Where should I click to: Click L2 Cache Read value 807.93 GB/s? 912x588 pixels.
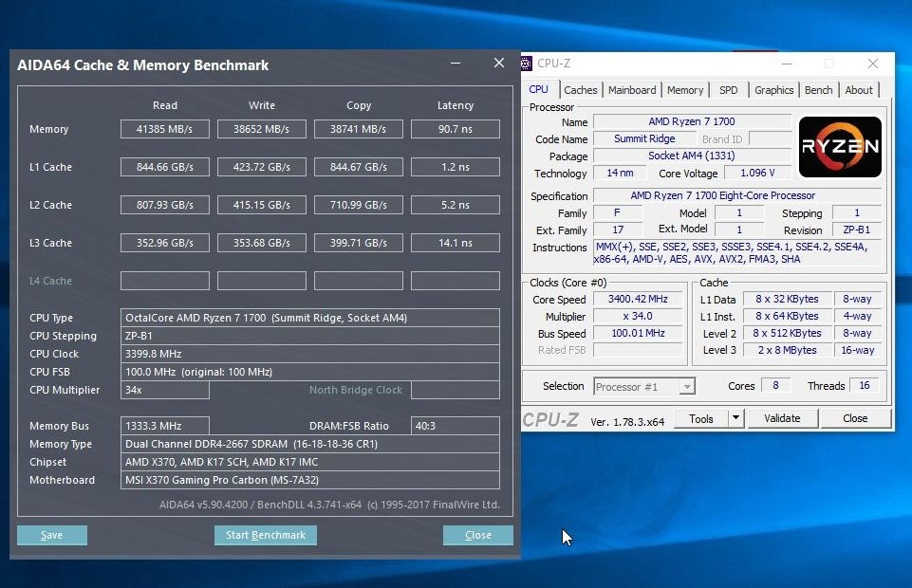pyautogui.click(x=164, y=205)
